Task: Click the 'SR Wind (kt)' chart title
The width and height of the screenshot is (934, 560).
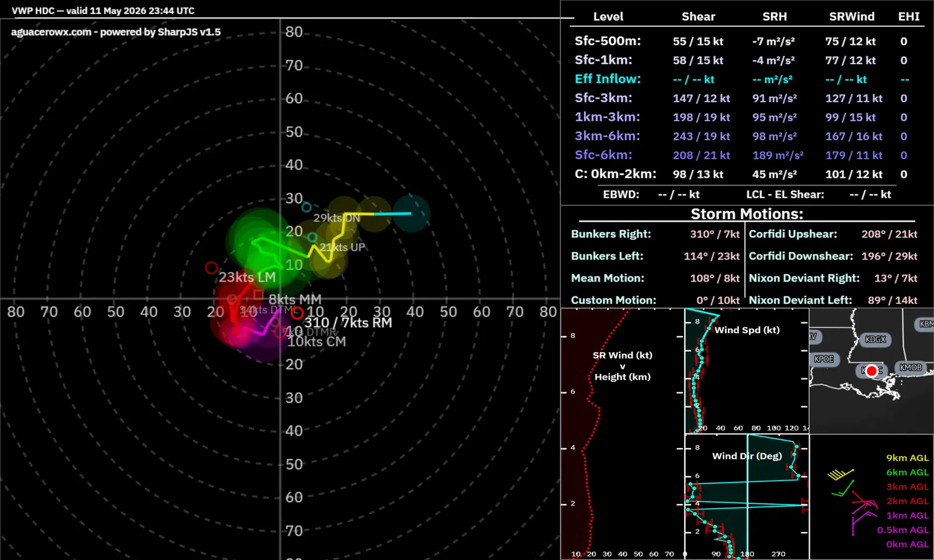Action: 622,355
